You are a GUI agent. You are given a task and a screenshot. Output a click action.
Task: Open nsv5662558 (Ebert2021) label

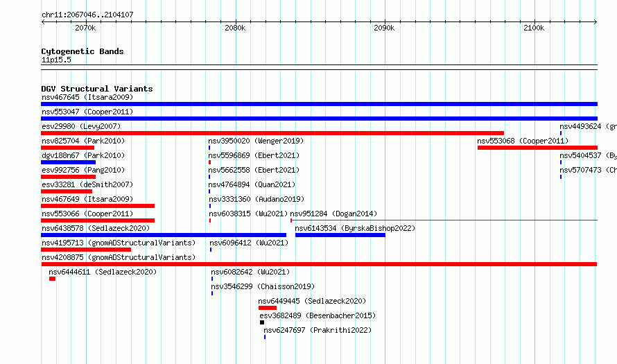tap(254, 170)
